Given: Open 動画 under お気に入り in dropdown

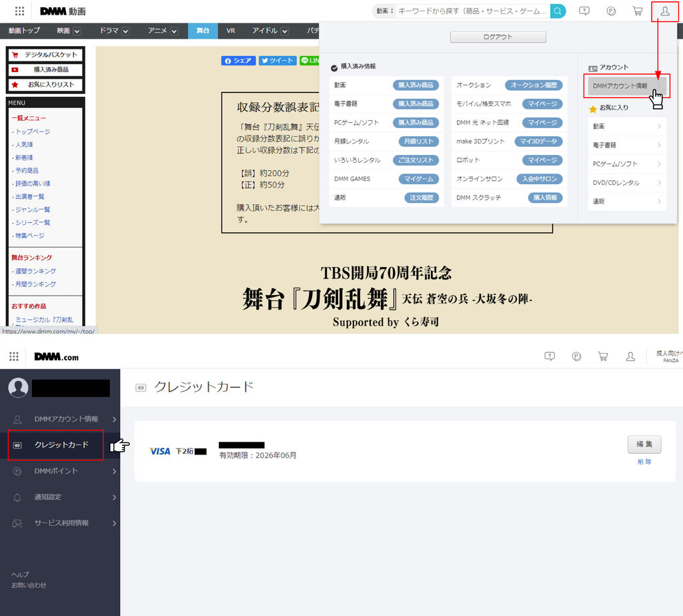Looking at the screenshot, I should (x=627, y=126).
